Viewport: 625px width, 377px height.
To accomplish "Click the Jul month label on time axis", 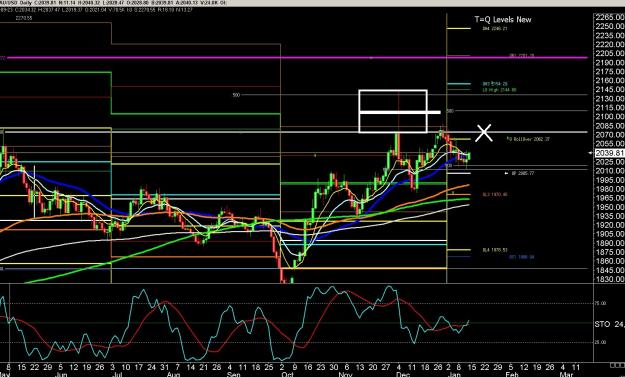I will pyautogui.click(x=117, y=375).
